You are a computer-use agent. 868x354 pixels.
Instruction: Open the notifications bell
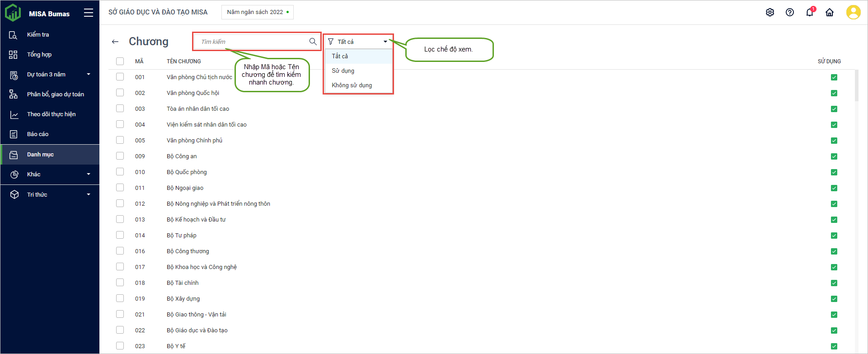810,12
